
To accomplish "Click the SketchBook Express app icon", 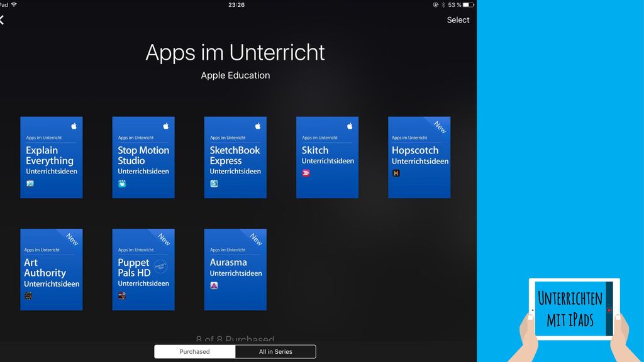I will [x=214, y=184].
